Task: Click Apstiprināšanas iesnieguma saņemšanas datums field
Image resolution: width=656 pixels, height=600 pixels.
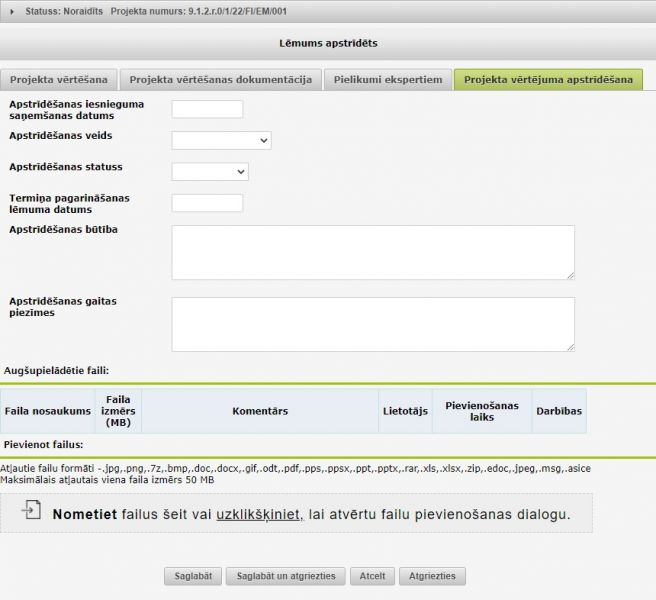Action: pos(207,109)
